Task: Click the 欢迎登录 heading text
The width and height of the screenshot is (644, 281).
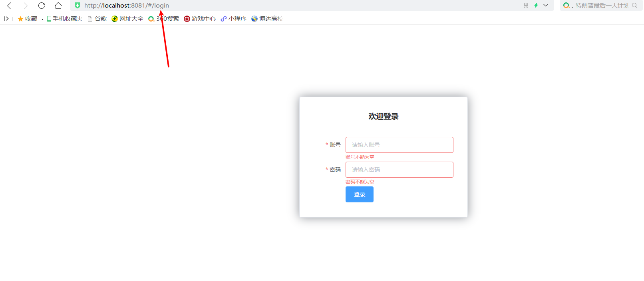Action: point(384,117)
